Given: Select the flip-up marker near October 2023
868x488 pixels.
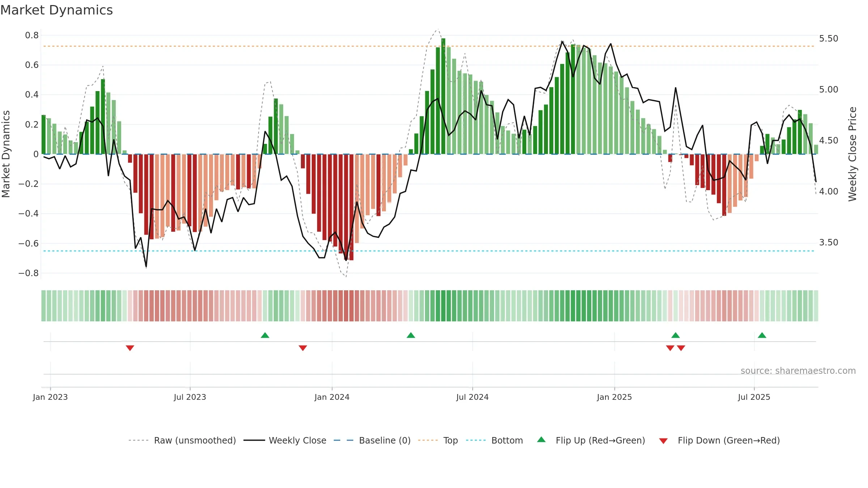Looking at the screenshot, I should click(265, 335).
